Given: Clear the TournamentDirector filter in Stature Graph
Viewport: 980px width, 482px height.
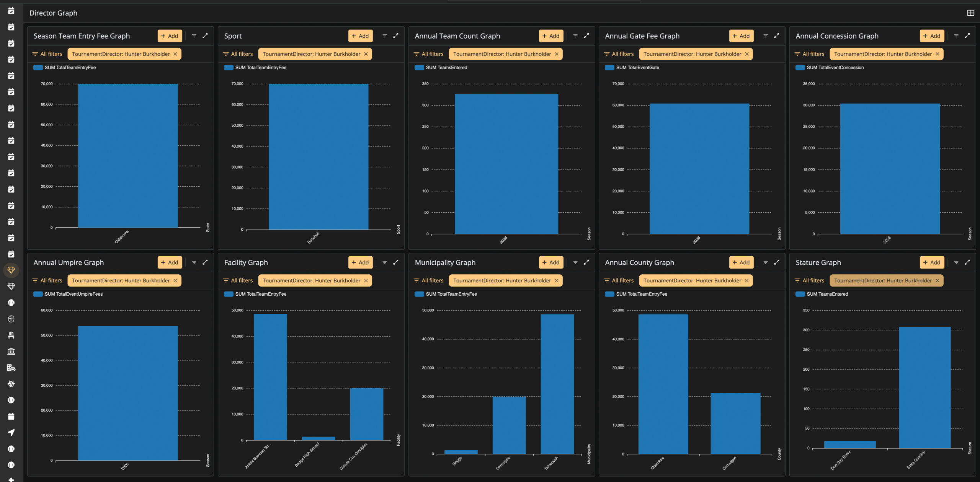Looking at the screenshot, I should [938, 280].
